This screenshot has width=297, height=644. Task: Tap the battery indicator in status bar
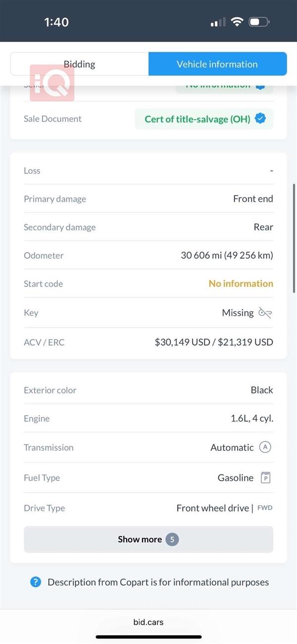coord(259,22)
